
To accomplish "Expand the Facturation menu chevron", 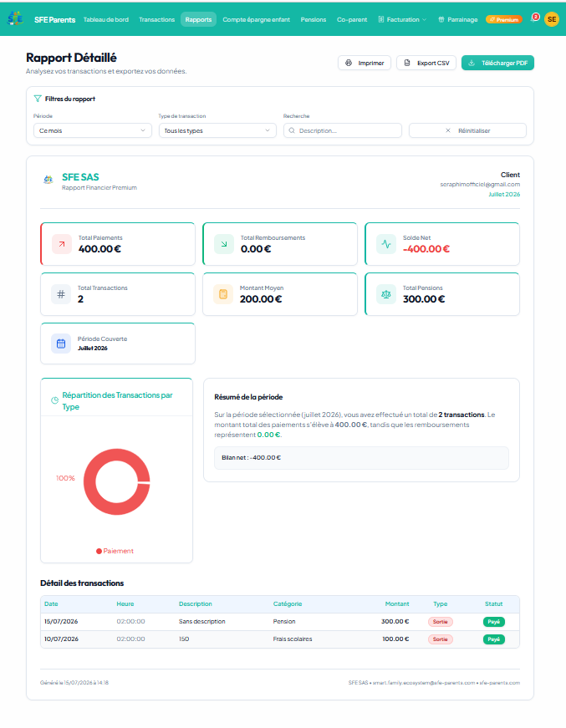I will (424, 19).
